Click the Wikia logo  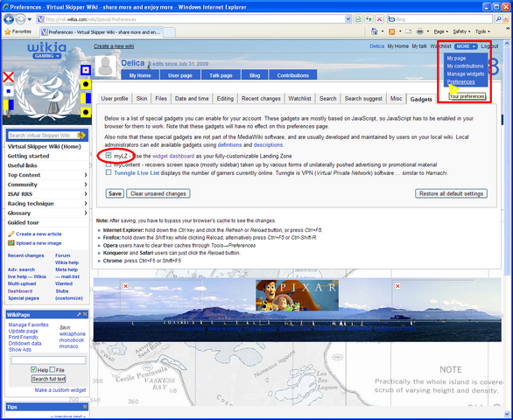click(47, 46)
